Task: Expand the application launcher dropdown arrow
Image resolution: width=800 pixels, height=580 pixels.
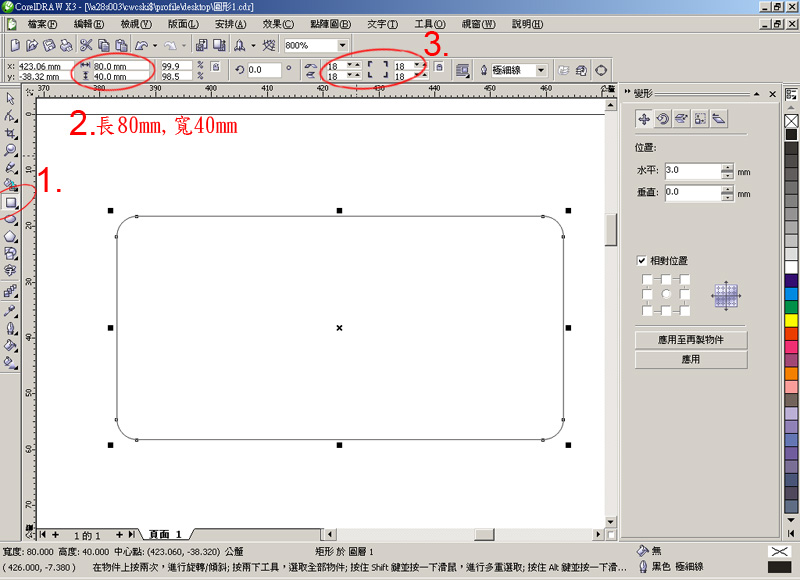Action: click(x=253, y=45)
